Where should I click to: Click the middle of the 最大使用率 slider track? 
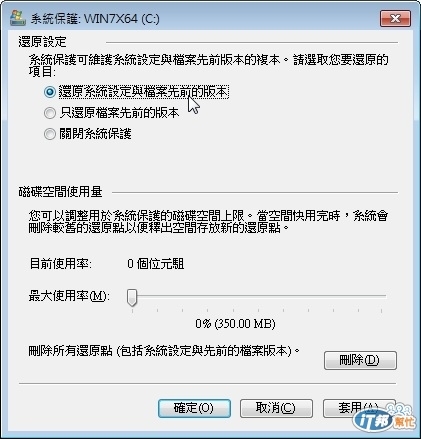pyautogui.click(x=257, y=296)
